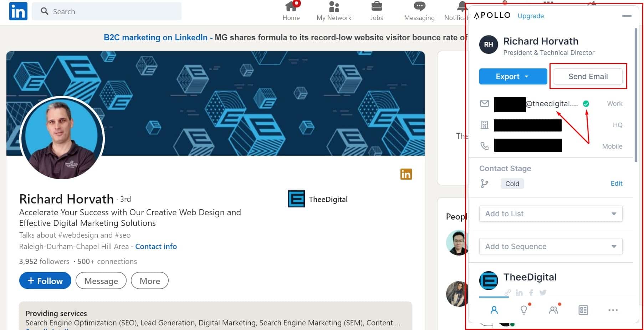Open Notifications in LinkedIn navigation
The width and height of the screenshot is (644, 330).
456,11
